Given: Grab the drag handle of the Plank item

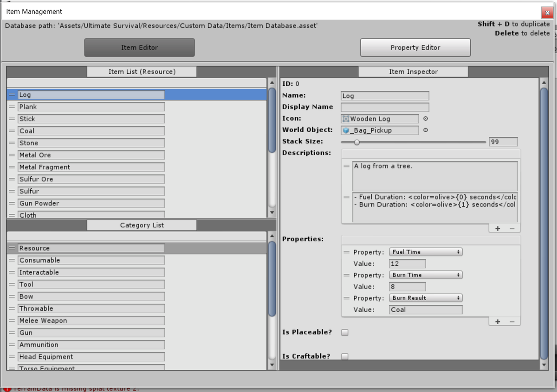Looking at the screenshot, I should [12, 107].
